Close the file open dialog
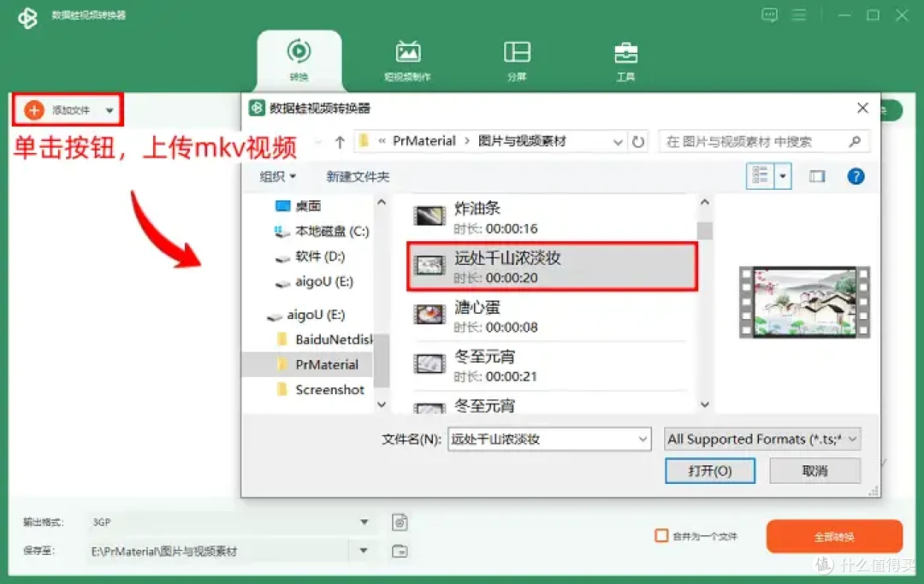Viewport: 924px width, 584px height. click(x=862, y=109)
